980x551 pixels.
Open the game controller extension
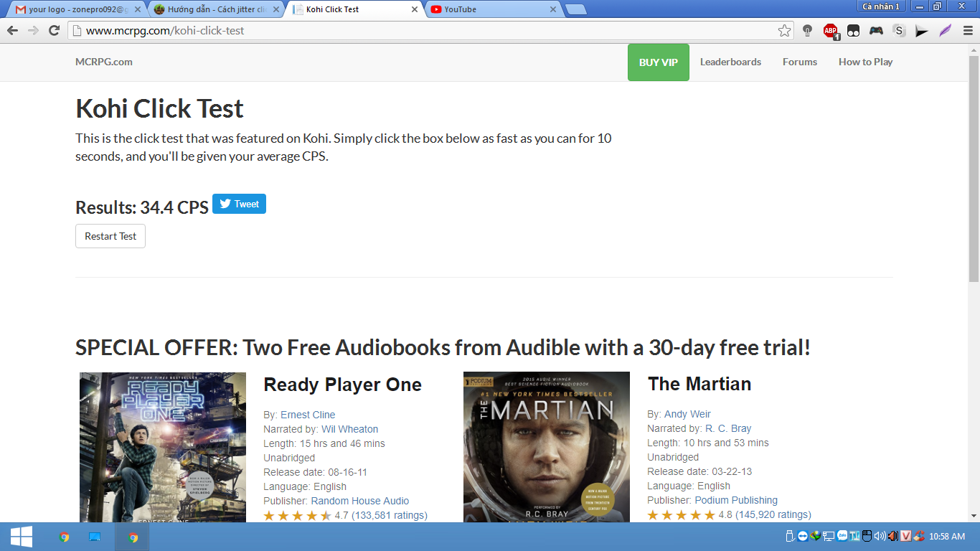tap(876, 31)
